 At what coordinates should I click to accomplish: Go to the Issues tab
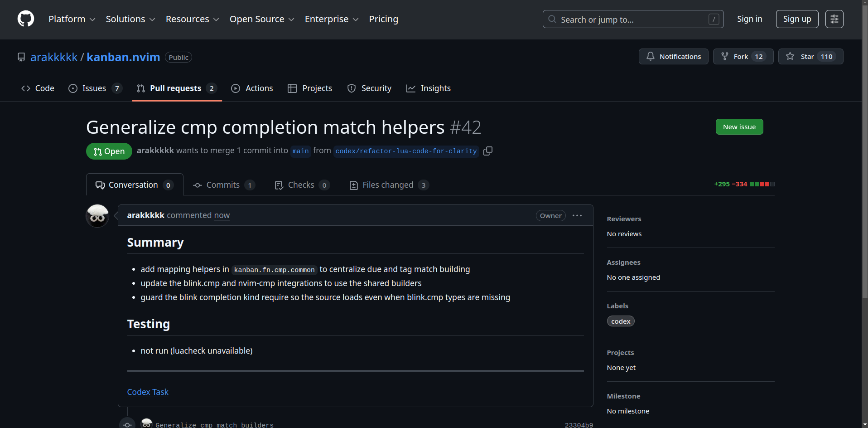coord(94,88)
